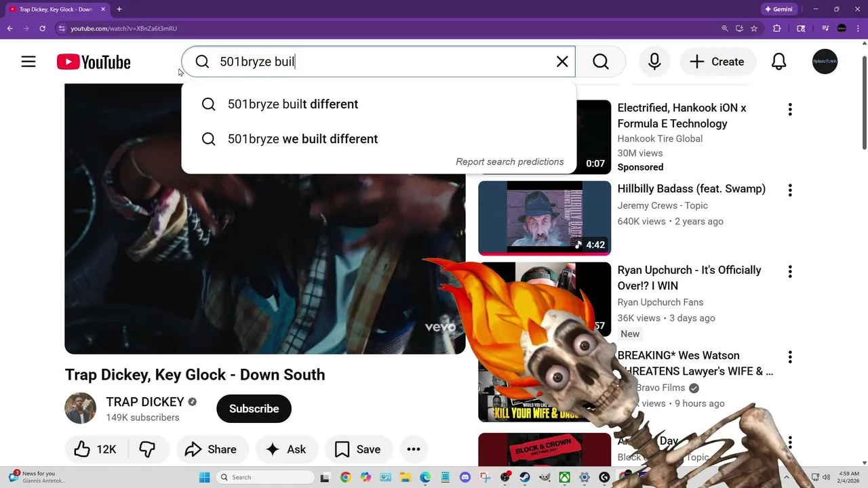Open the TRAP DICKEY channel avatar

pos(80,409)
